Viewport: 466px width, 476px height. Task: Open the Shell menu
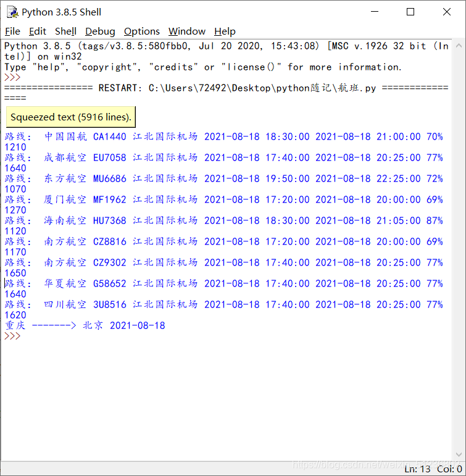click(65, 31)
